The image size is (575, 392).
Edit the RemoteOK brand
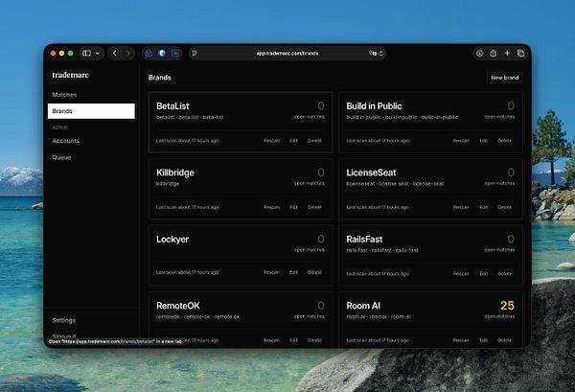pos(293,340)
